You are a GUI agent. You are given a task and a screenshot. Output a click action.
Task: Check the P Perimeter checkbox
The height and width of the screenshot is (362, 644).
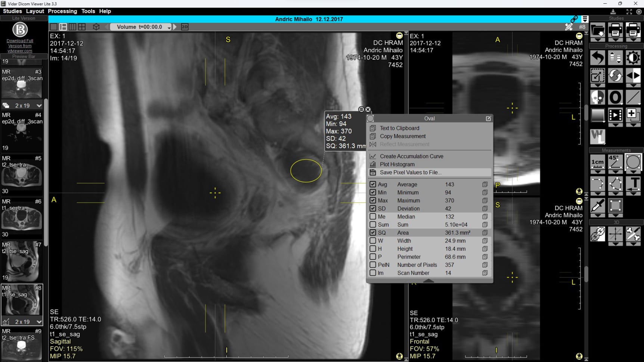[x=373, y=257]
